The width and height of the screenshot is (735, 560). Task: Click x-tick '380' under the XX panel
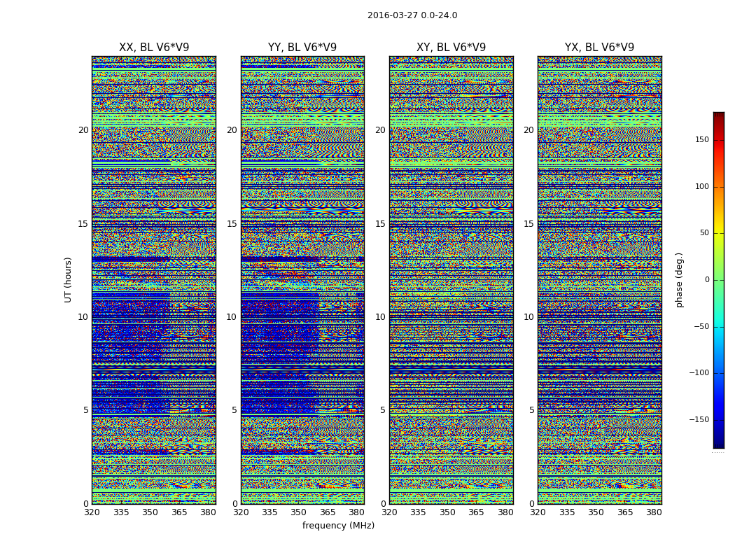(208, 512)
